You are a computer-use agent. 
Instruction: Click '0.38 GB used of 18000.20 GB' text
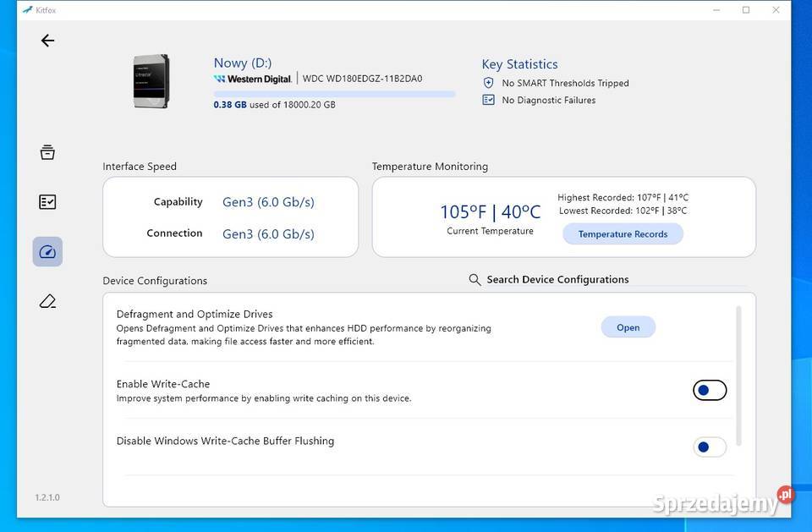(274, 105)
